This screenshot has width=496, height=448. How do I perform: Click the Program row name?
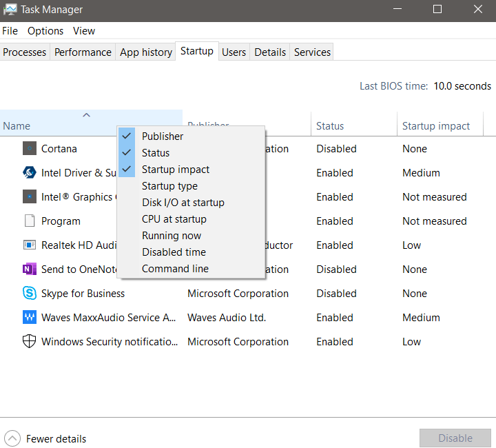click(x=61, y=221)
